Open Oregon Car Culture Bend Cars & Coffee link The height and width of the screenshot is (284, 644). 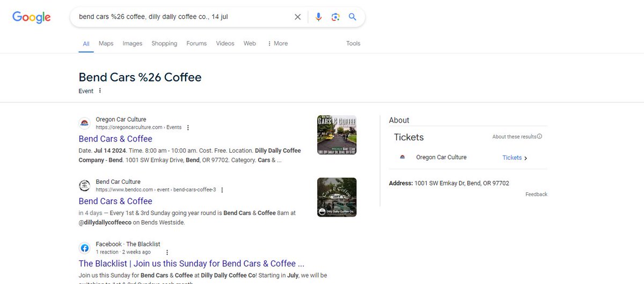[115, 139]
